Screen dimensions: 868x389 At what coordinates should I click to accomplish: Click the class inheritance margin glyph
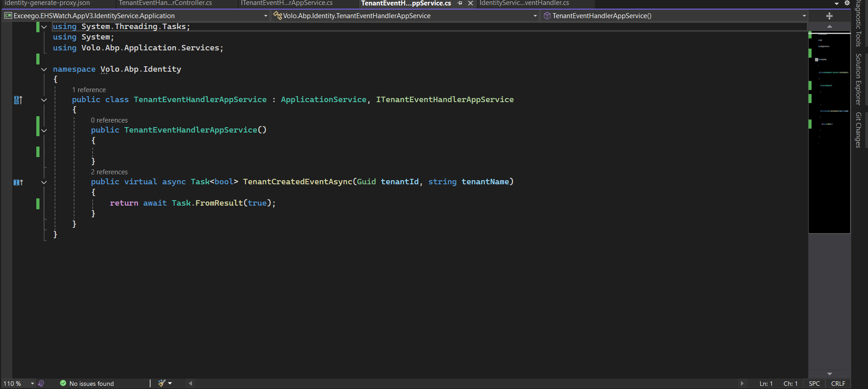pyautogui.click(x=18, y=100)
